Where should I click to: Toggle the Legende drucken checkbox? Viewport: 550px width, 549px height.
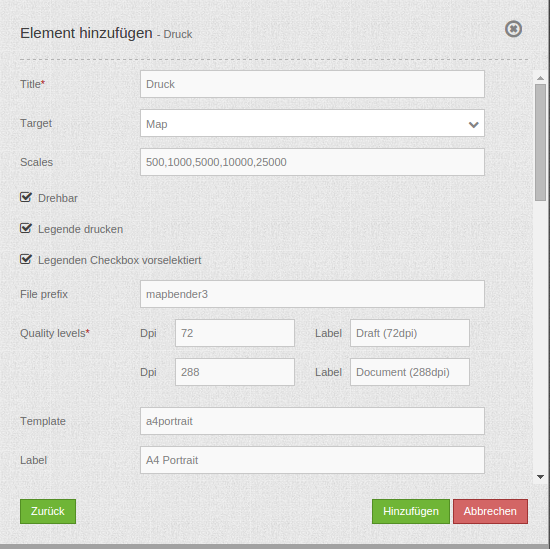tap(26, 228)
